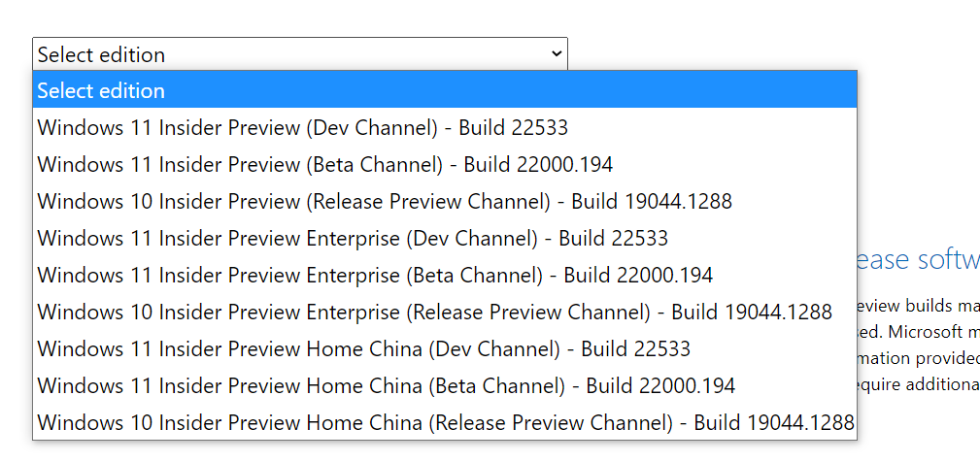
Task: Select Windows 11 Insider Preview Enterprise (Dev Channel)
Action: point(353,238)
